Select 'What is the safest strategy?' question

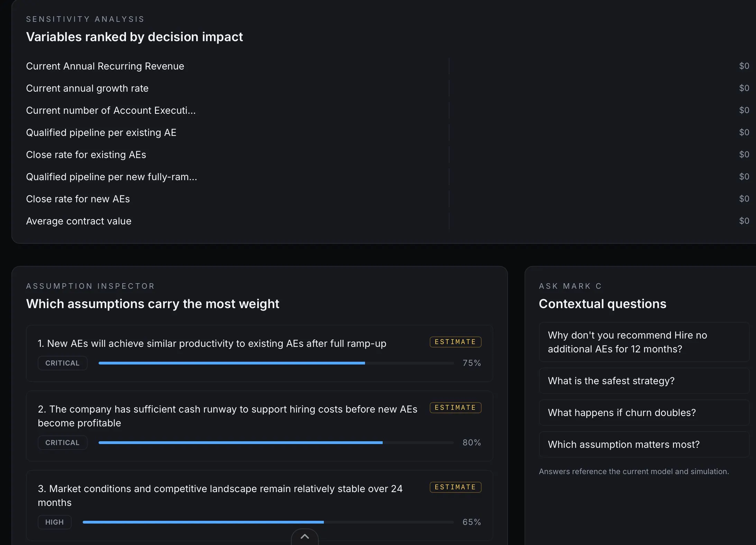click(644, 381)
